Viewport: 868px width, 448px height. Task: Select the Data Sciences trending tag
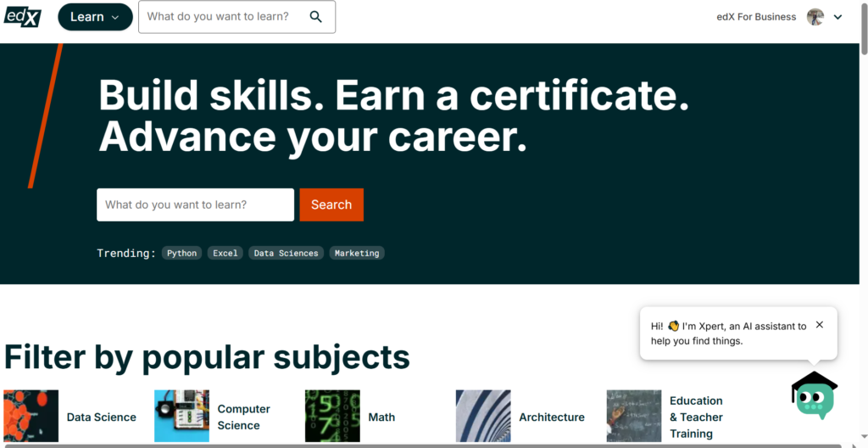tap(287, 254)
